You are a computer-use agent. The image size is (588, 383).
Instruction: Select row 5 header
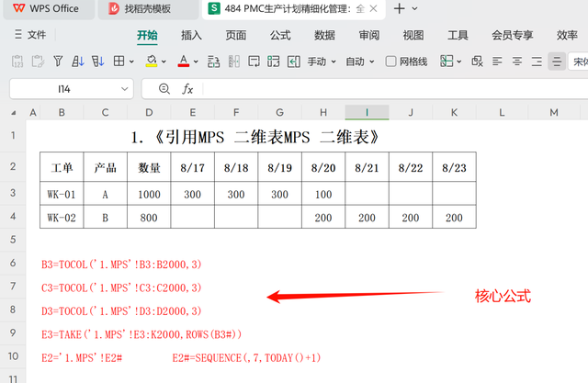tap(13, 240)
